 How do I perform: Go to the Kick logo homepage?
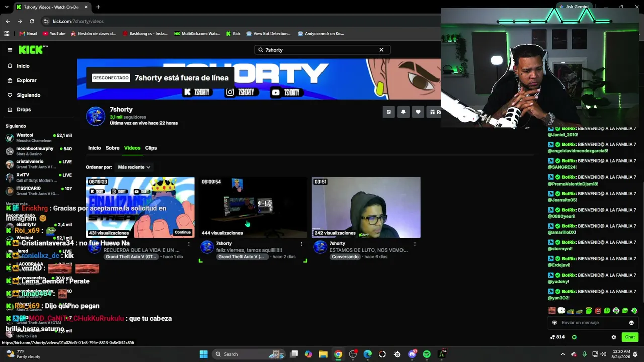coord(33,50)
